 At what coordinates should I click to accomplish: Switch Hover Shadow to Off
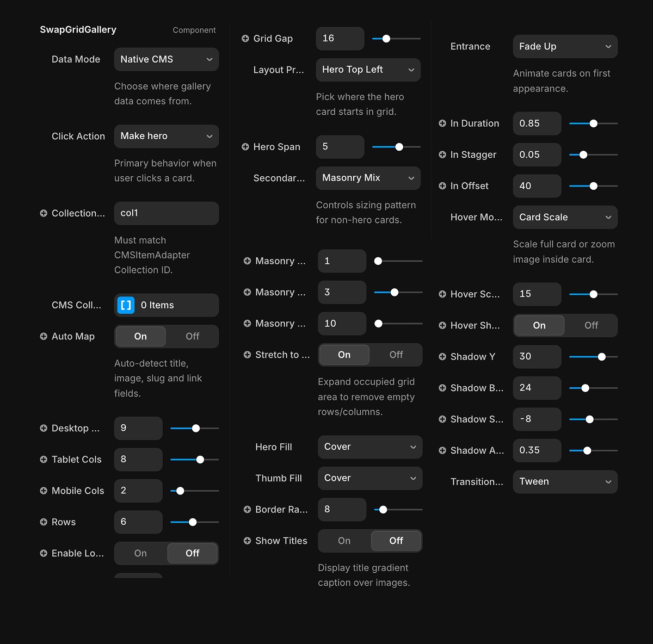point(591,325)
